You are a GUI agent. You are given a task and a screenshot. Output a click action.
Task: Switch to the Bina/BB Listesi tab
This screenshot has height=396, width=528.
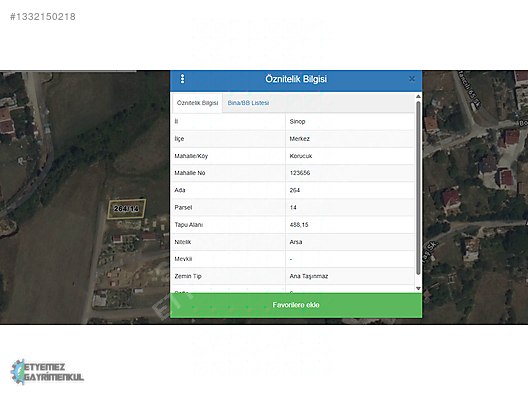[248, 103]
